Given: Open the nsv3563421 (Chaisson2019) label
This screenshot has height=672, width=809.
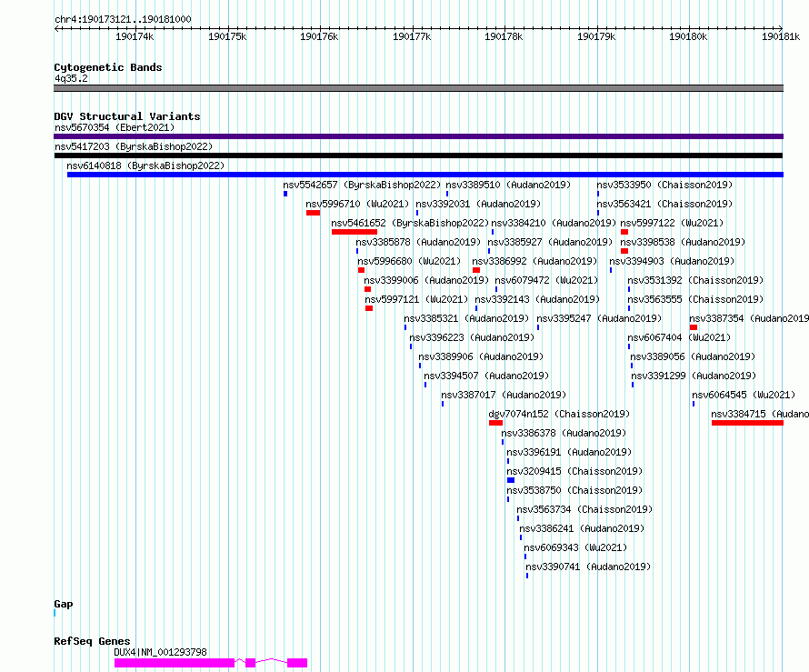Looking at the screenshot, I should pyautogui.click(x=664, y=204).
